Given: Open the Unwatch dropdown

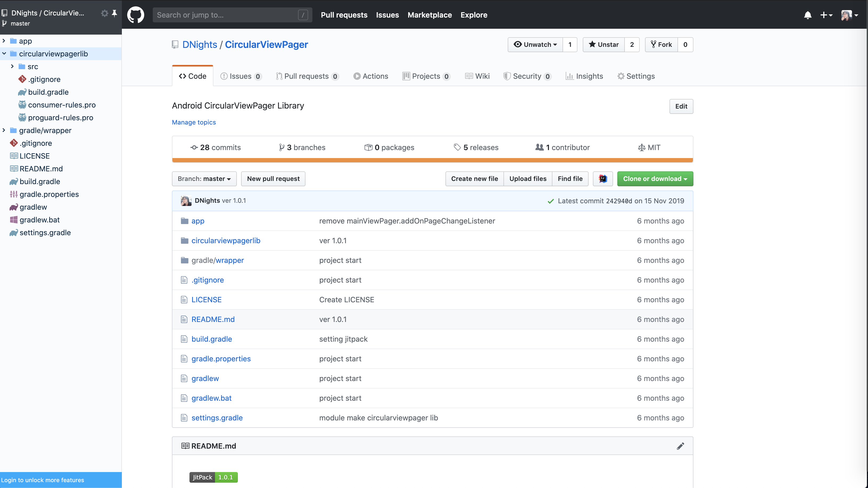Looking at the screenshot, I should pyautogui.click(x=535, y=44).
